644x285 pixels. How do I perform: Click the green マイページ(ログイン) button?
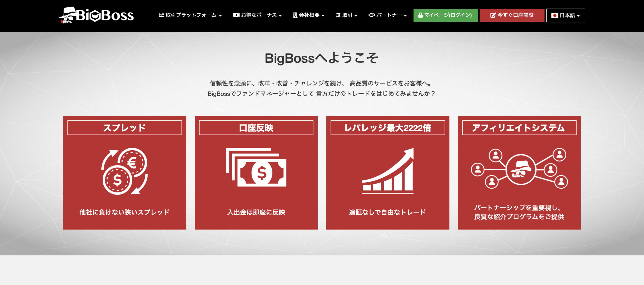tap(446, 15)
